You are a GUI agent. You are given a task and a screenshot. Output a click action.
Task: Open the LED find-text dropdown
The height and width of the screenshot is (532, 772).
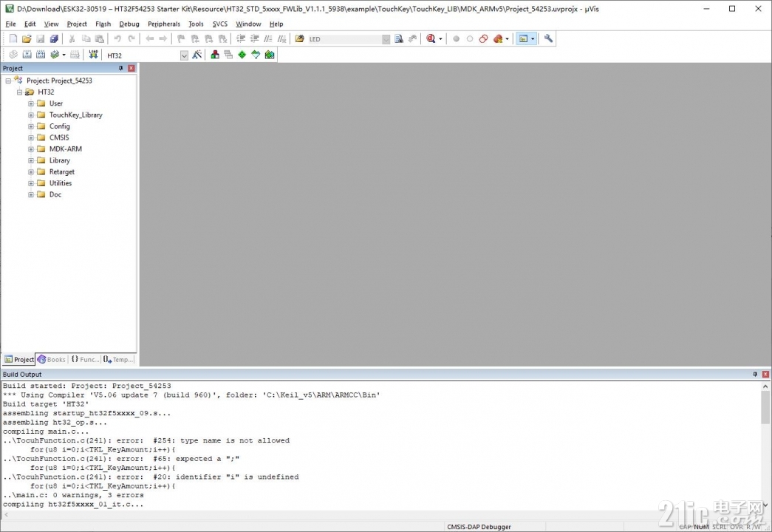(386, 39)
